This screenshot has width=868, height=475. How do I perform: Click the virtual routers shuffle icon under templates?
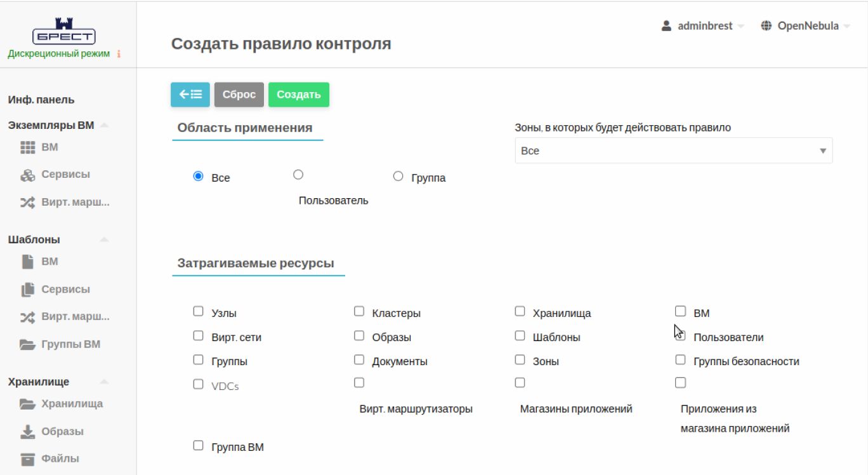coord(27,317)
